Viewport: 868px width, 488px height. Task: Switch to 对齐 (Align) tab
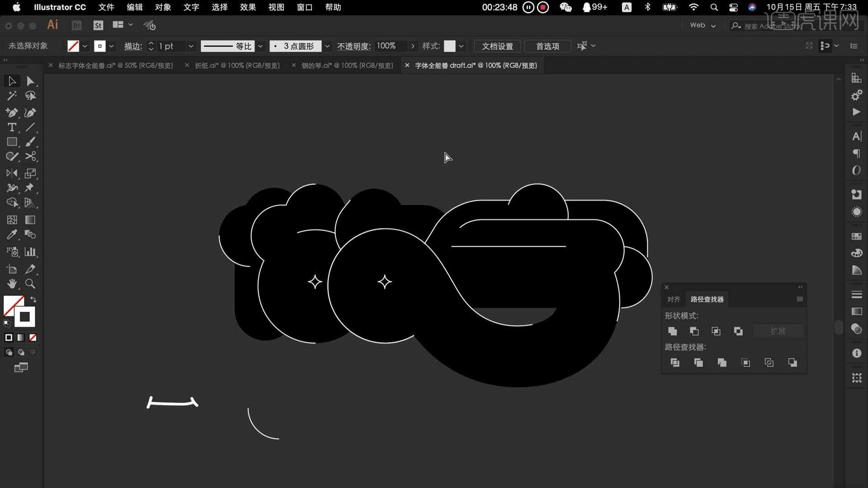673,299
